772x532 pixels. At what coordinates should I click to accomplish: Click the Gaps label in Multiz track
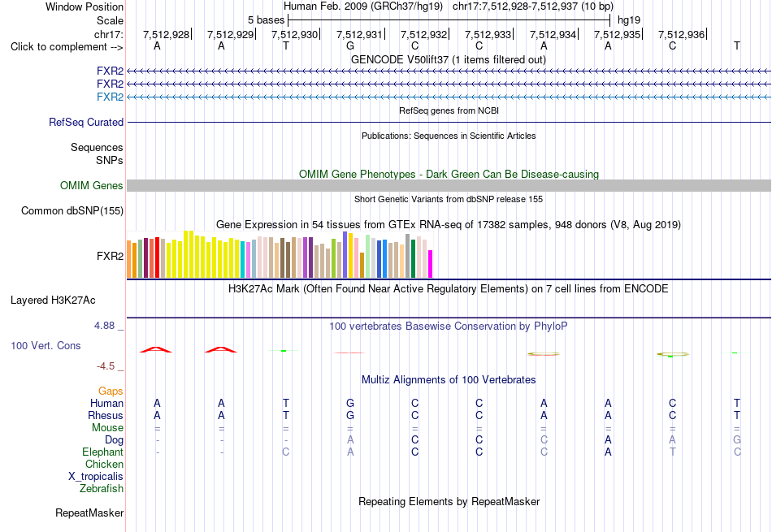tap(111, 391)
